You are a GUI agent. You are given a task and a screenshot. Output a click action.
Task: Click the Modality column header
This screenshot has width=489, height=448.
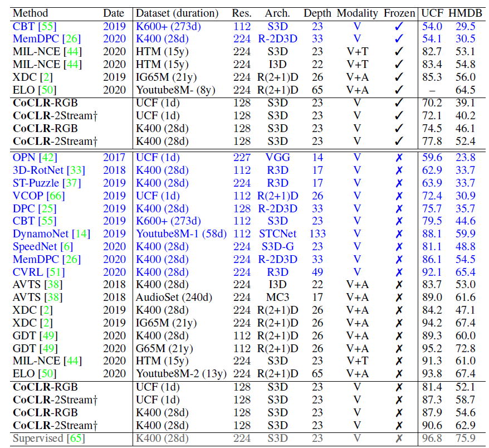pos(357,13)
